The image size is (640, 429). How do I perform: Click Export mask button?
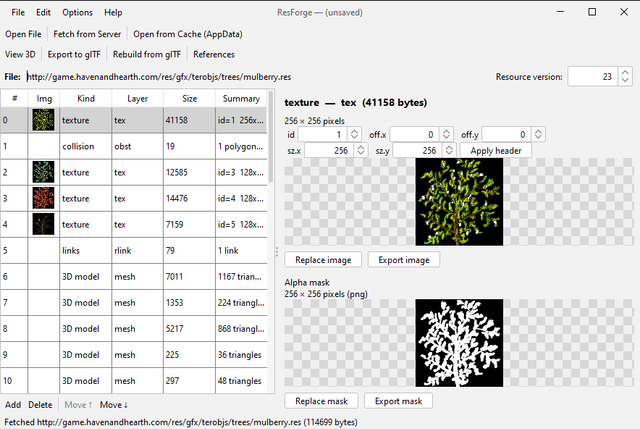tap(398, 401)
